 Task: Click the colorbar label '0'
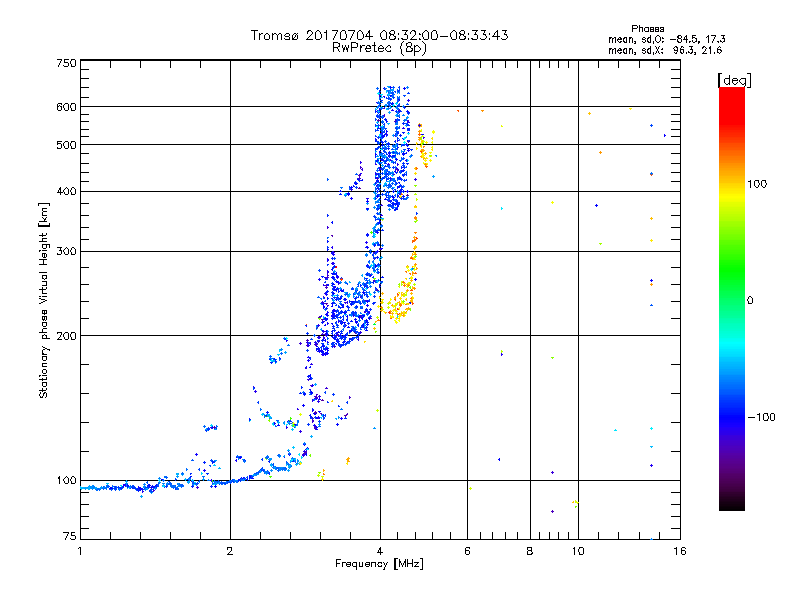(750, 301)
